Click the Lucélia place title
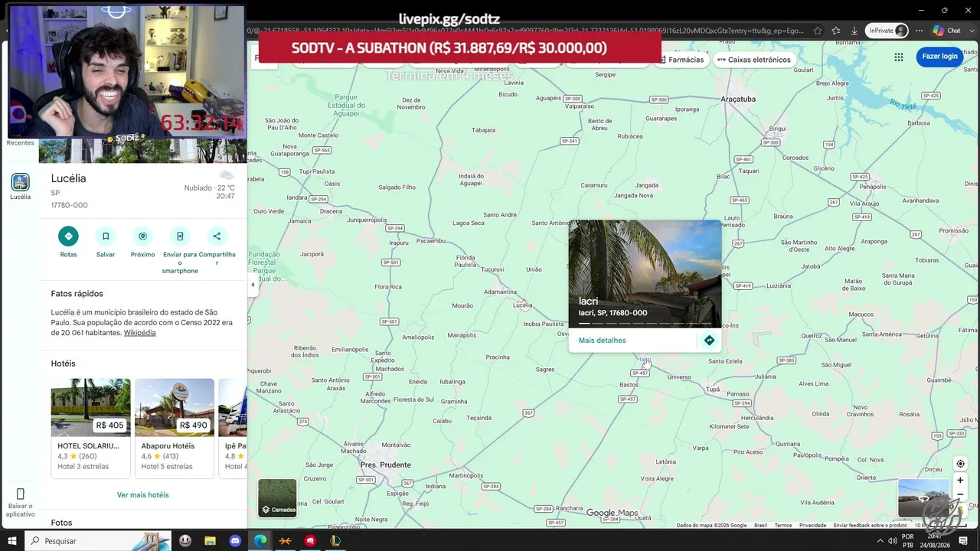Image resolution: width=980 pixels, height=551 pixels. 69,178
